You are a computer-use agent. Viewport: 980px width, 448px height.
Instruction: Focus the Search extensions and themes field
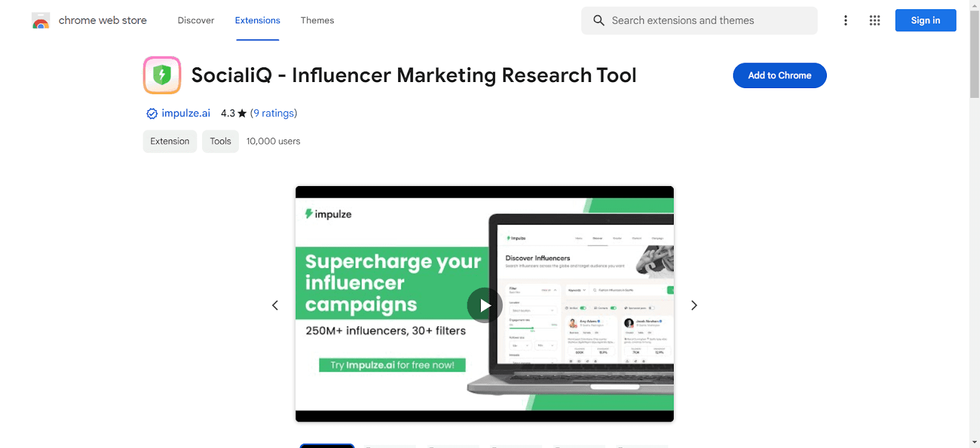pyautogui.click(x=699, y=20)
